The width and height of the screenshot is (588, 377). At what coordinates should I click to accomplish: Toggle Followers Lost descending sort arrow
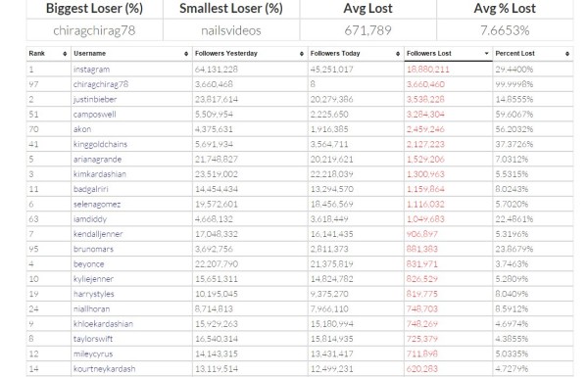coord(486,54)
